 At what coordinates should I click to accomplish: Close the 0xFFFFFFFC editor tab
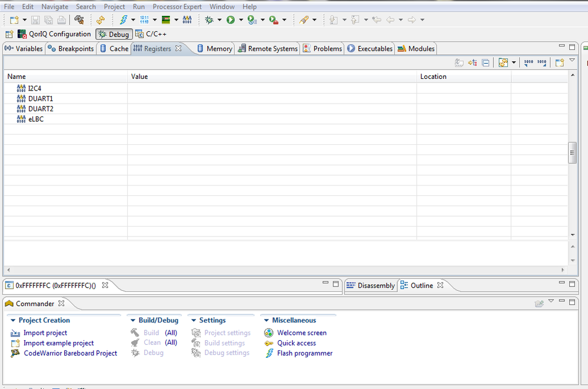coord(105,285)
